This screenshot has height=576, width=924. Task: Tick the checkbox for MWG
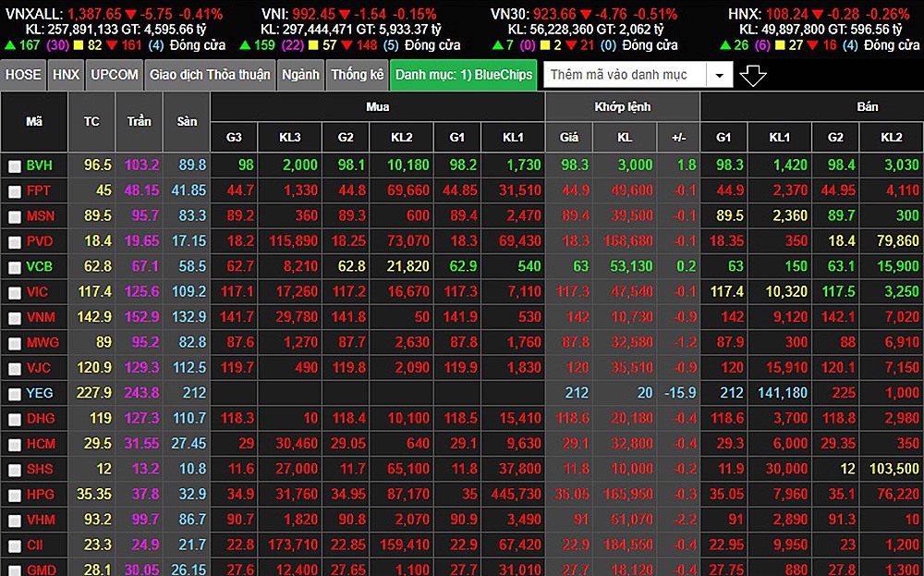pos(15,344)
